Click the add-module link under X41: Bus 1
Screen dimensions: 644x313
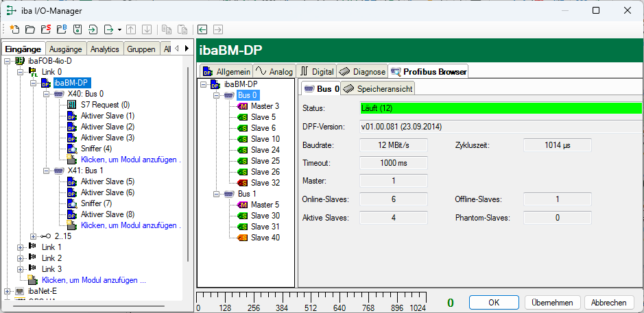[x=131, y=225]
